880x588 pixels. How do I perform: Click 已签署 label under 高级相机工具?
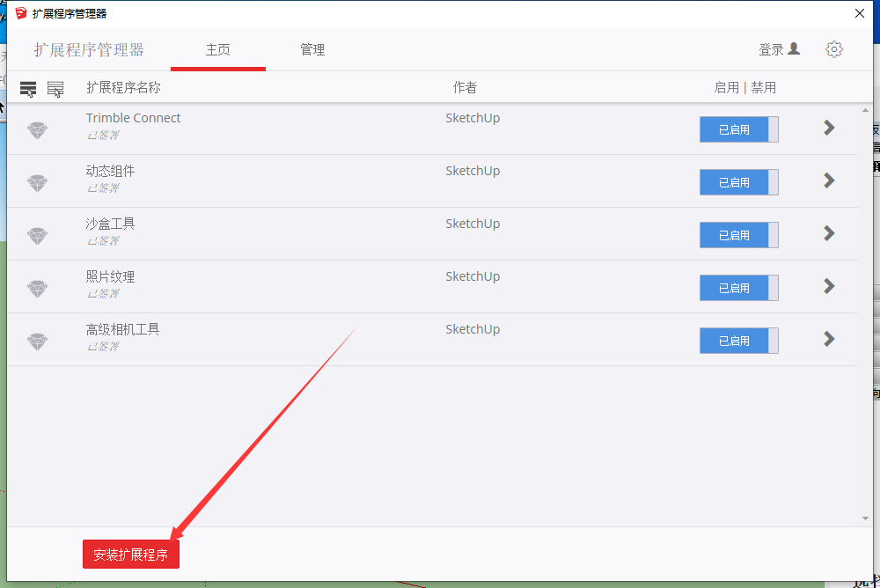pyautogui.click(x=103, y=347)
